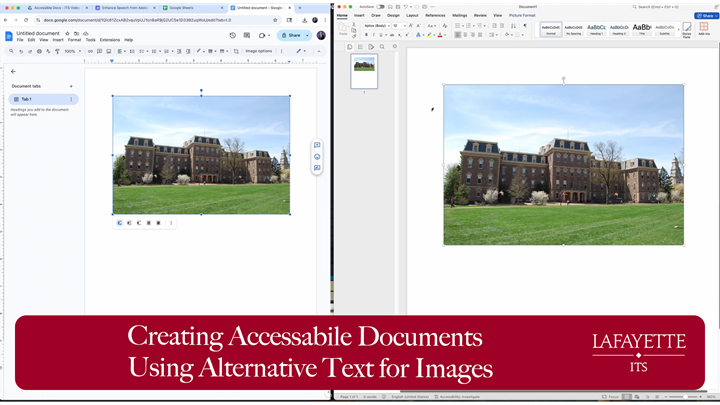Screen dimensions: 720x405
Task: Switch to Word References tab
Action: pyautogui.click(x=435, y=16)
